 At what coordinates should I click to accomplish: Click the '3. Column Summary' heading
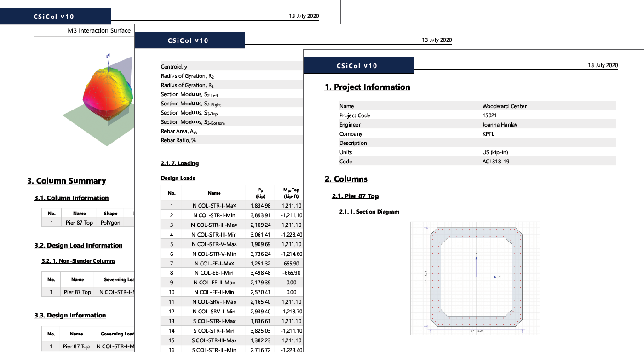click(x=67, y=181)
